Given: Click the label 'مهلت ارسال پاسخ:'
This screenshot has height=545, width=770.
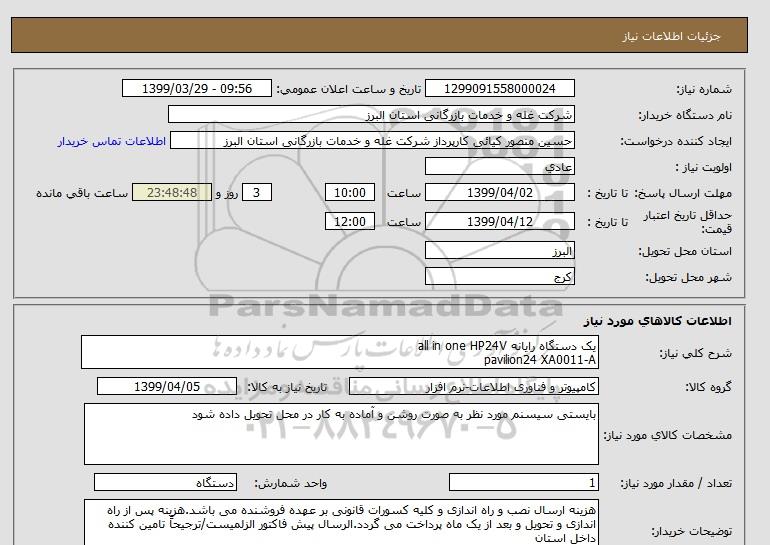Looking at the screenshot, I should (681, 193).
